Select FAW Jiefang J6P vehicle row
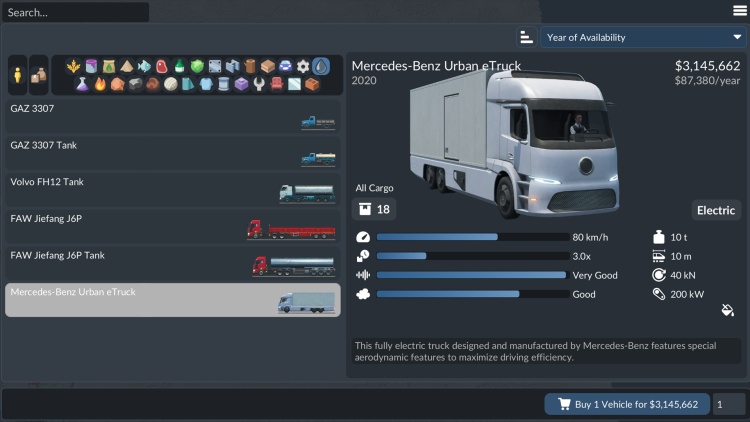Viewport: 750px width, 422px height. [173, 226]
